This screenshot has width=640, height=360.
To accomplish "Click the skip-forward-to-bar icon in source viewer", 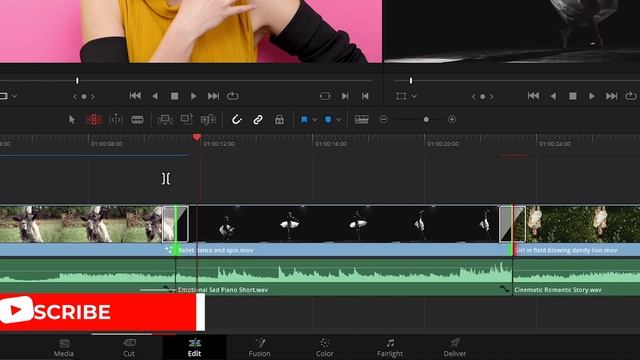I will coord(345,96).
